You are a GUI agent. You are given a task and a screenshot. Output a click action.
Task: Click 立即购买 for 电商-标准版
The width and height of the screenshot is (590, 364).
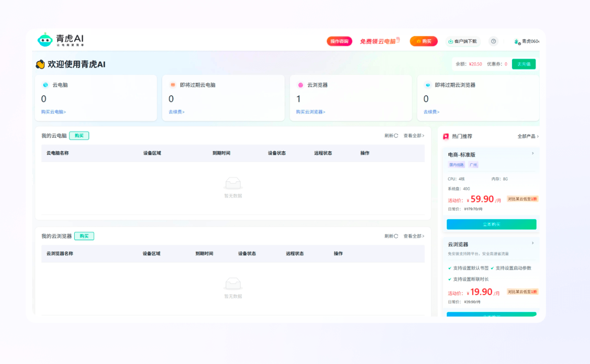(491, 225)
